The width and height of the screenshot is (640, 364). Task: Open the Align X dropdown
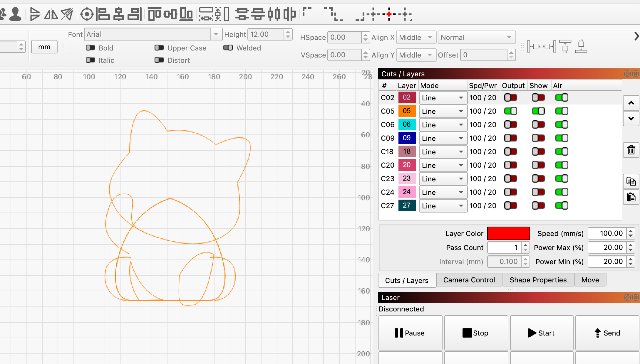coord(416,37)
